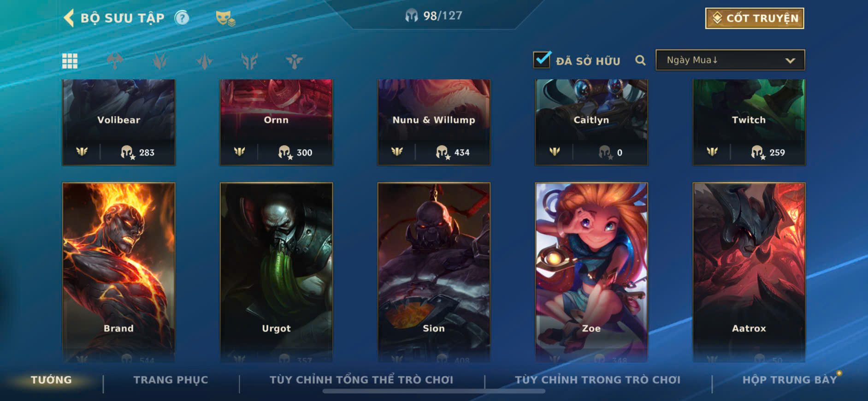This screenshot has height=401, width=868.
Task: Select the all-champions grid filter icon
Action: tap(70, 61)
